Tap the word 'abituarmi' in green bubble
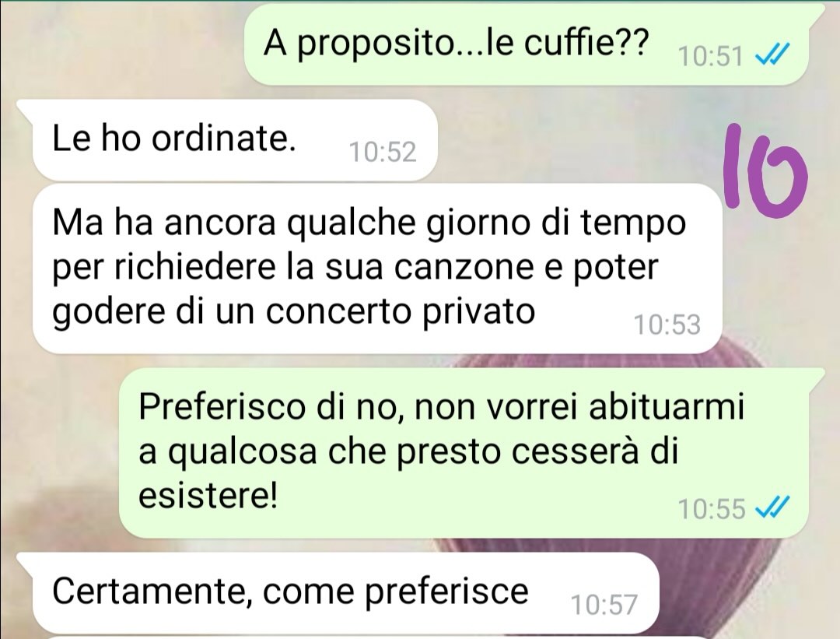This screenshot has height=639, width=840. 667,406
